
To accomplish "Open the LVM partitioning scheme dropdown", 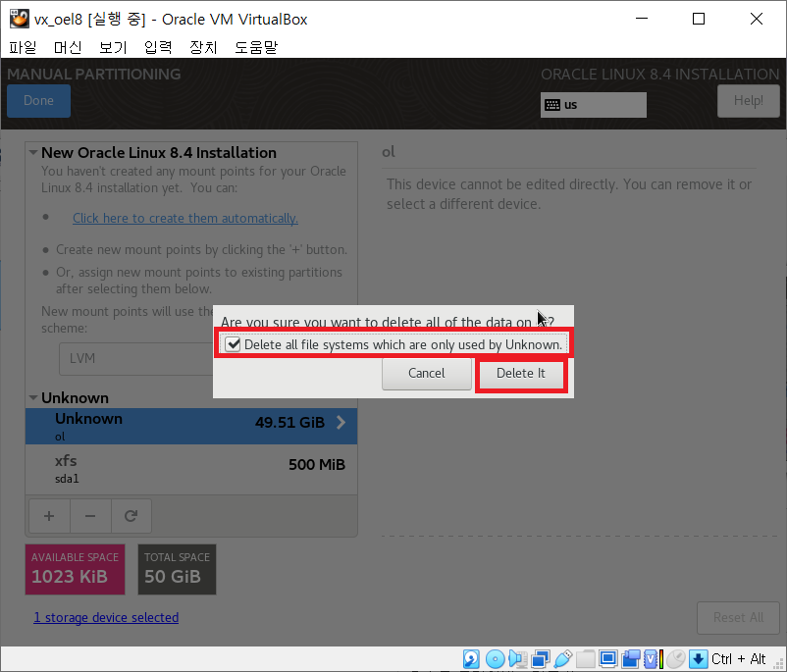I will [136, 358].
